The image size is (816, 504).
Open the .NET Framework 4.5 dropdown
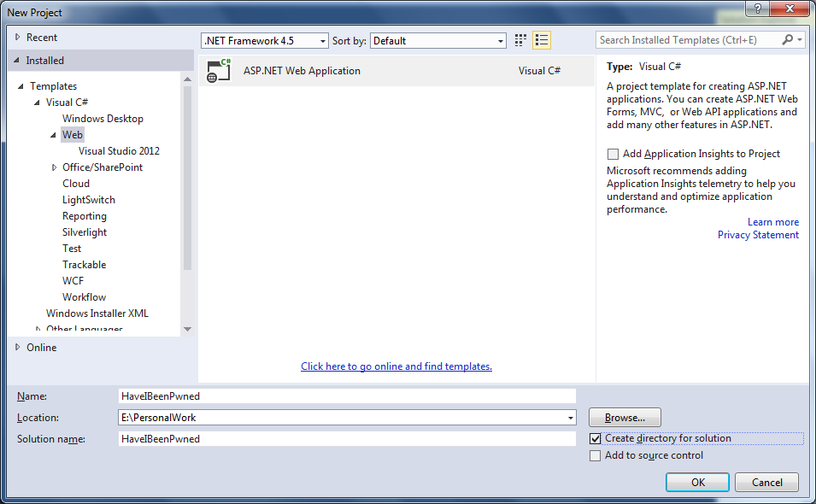pos(265,40)
